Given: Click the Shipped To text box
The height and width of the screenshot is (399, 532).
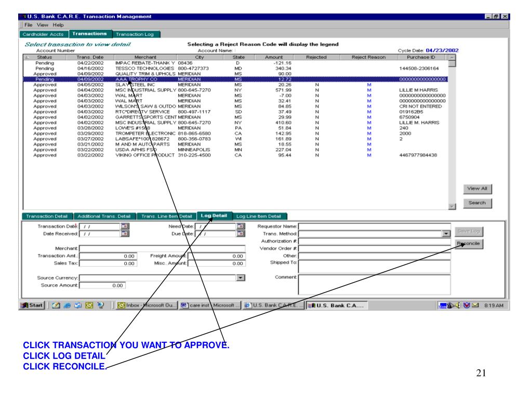Looking at the screenshot, I should click(x=375, y=267).
